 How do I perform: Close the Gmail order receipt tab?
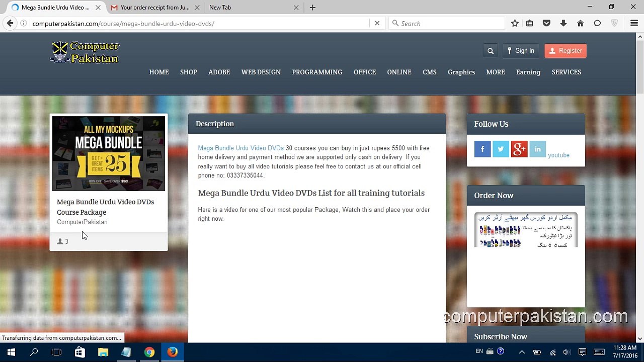(x=197, y=8)
